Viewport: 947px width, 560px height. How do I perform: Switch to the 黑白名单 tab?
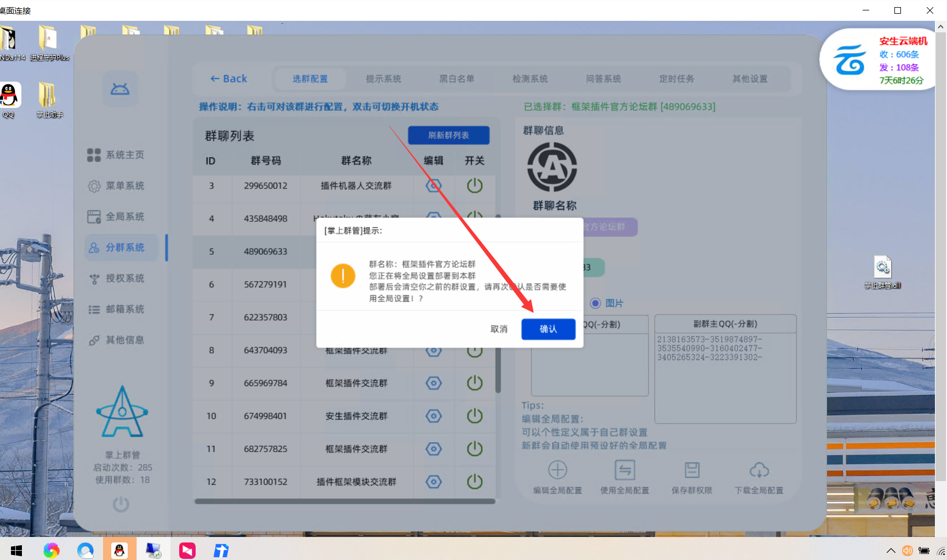457,79
